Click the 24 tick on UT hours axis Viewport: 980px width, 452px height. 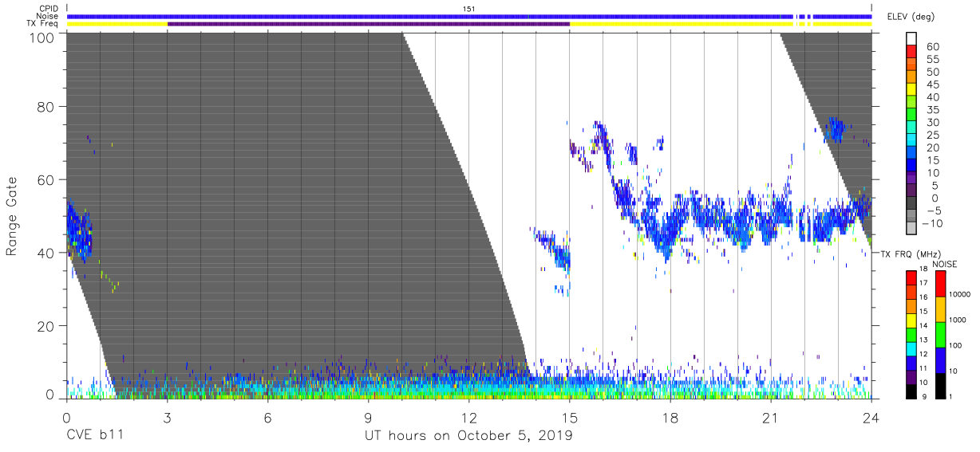pyautogui.click(x=871, y=416)
